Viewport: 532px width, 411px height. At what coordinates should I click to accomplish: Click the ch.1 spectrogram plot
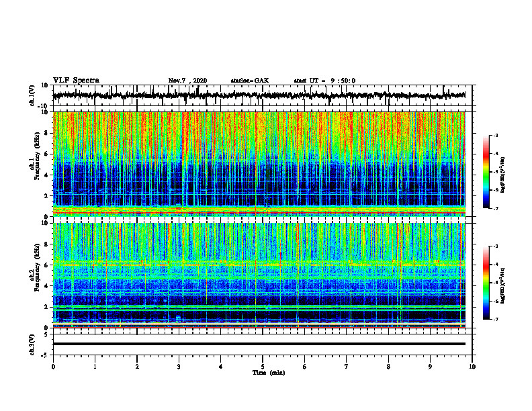tap(259, 164)
